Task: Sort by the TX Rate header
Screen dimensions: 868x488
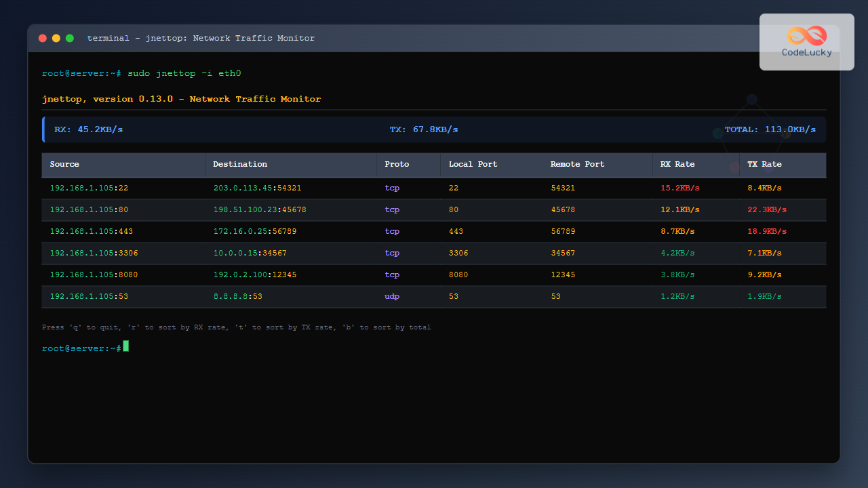Action: click(764, 164)
